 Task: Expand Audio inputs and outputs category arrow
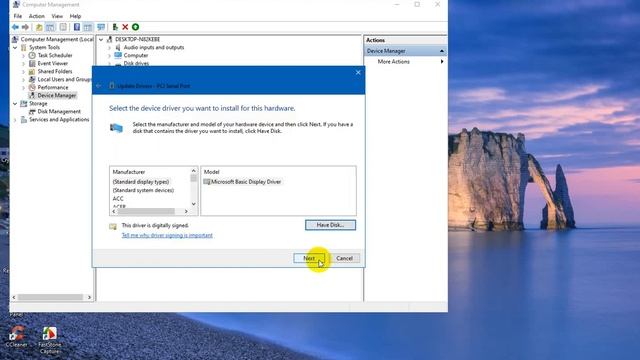point(109,48)
